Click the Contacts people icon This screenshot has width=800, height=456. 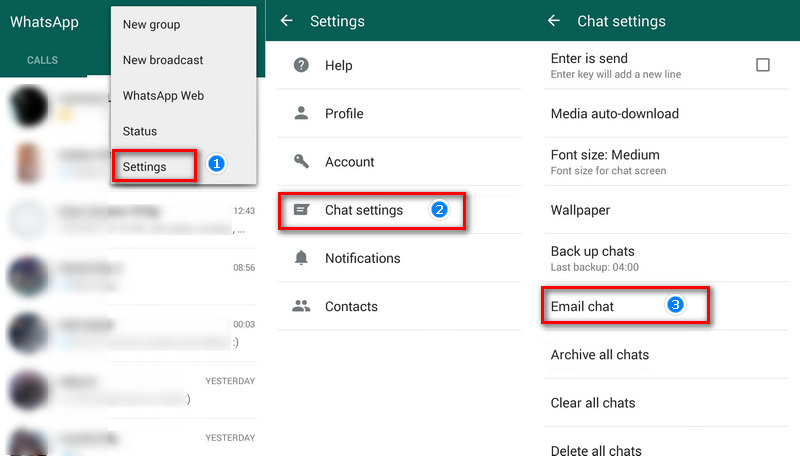[301, 306]
